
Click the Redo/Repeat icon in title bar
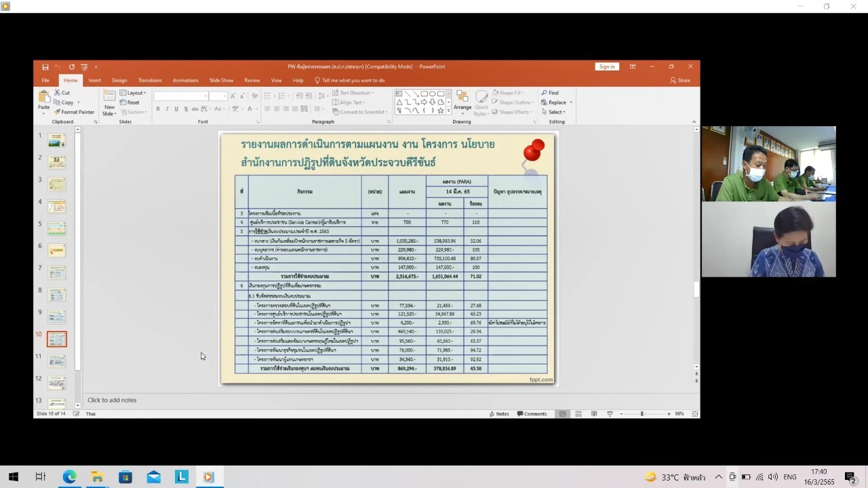[x=71, y=67]
